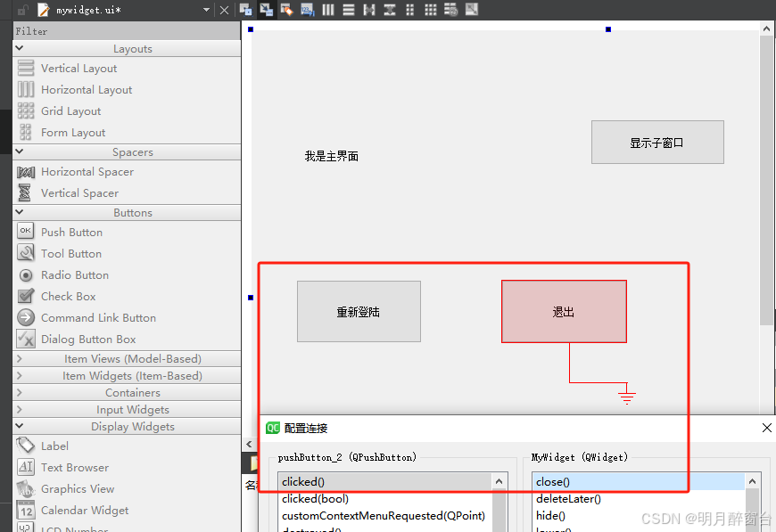The image size is (776, 532).
Task: Select Check Box widget
Action: pos(127,296)
